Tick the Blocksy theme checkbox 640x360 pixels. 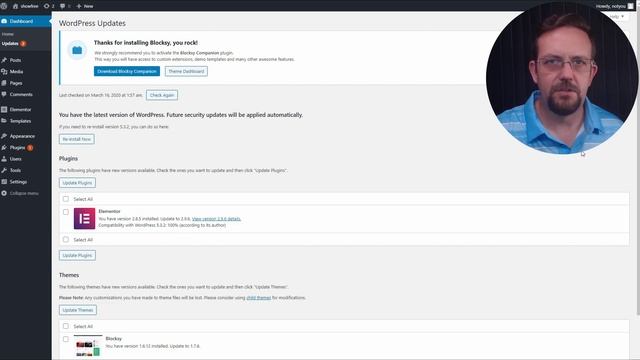66,339
